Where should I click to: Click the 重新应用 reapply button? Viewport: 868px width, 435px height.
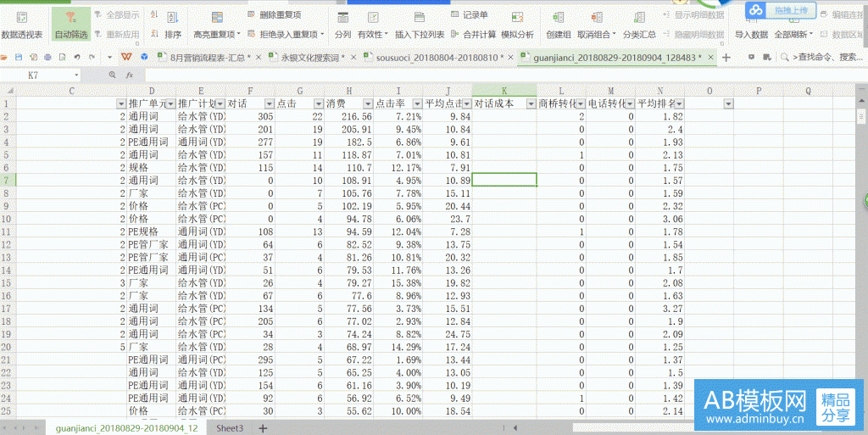click(x=117, y=34)
